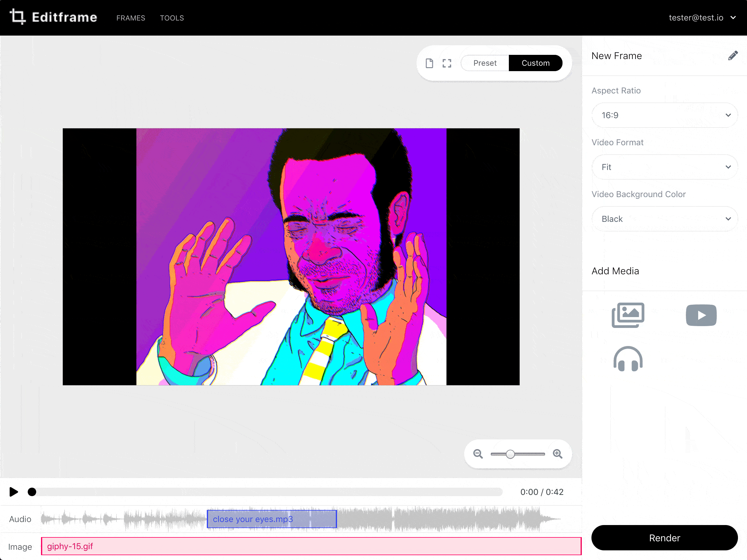Add audio using the headphones icon
The width and height of the screenshot is (747, 560).
coord(628,358)
